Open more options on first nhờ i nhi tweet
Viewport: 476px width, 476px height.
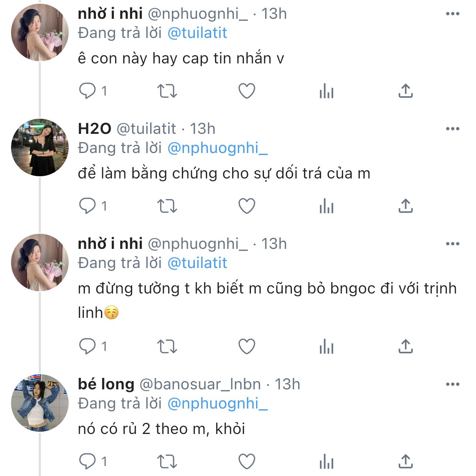(452, 14)
